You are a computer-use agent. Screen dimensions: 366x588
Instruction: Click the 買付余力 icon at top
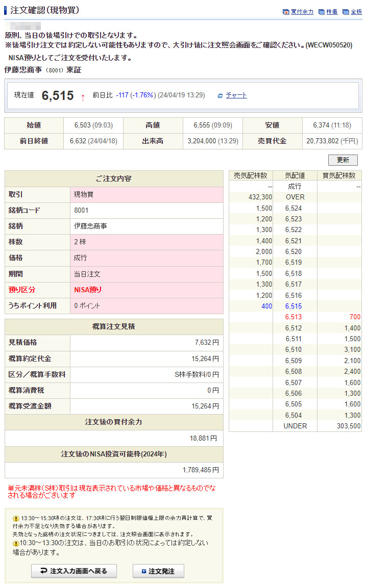286,12
